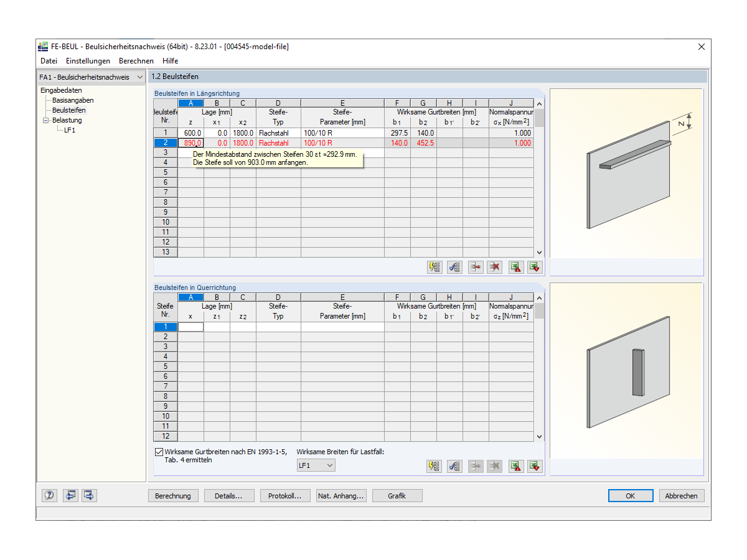The width and height of the screenshot is (747, 560).
Task: Export the longitudinal stiffeners to Excel
Action: (x=534, y=267)
